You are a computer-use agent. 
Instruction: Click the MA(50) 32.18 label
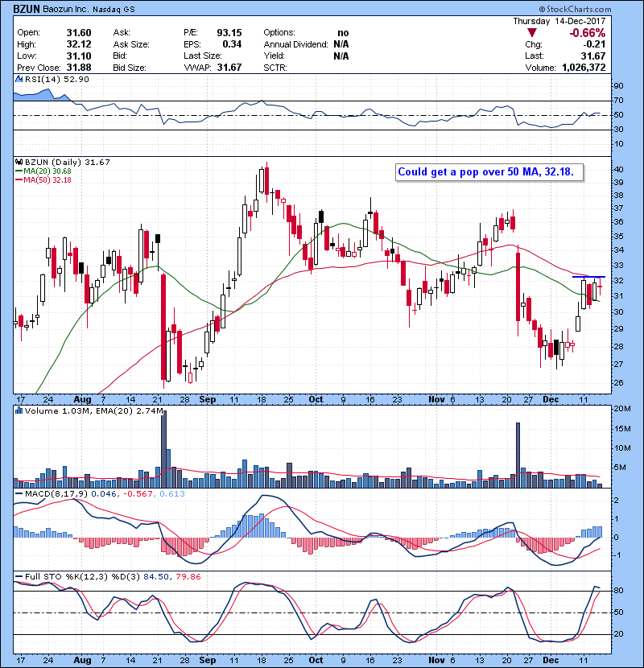(47, 180)
